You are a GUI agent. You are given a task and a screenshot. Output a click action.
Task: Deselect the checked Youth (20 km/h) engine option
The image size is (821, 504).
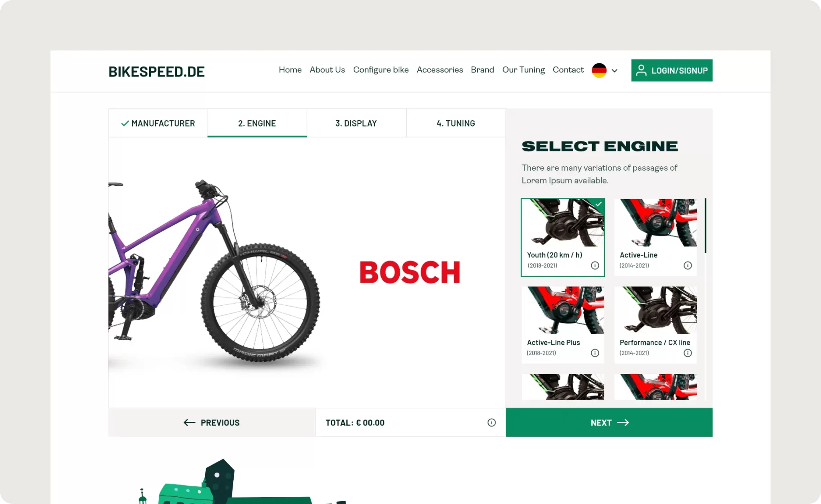[563, 237]
